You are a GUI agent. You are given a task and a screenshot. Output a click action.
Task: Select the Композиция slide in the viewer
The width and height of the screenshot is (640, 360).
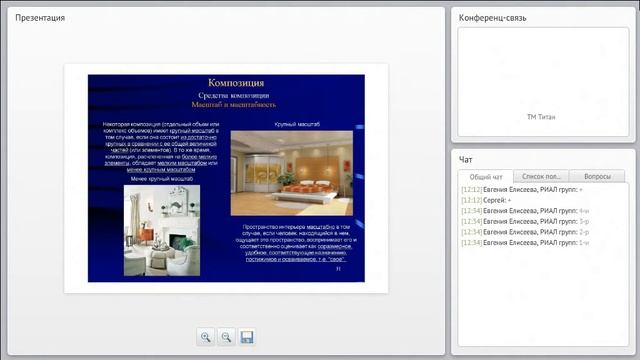coord(226,178)
